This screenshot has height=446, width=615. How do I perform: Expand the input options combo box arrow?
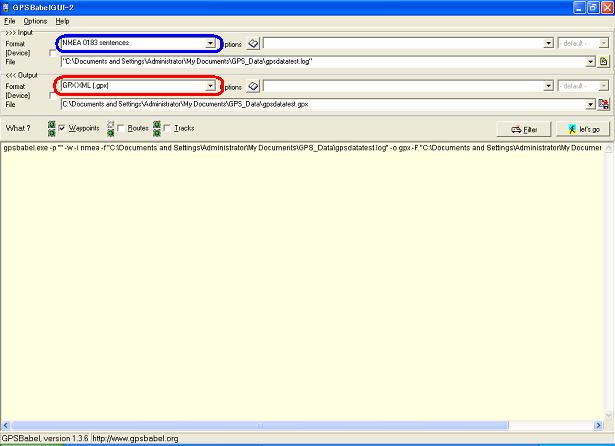point(549,43)
